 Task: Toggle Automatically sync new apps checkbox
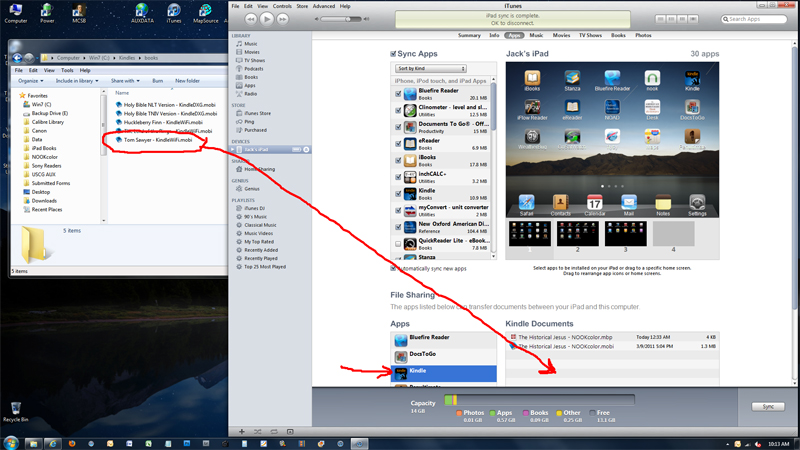click(x=393, y=268)
